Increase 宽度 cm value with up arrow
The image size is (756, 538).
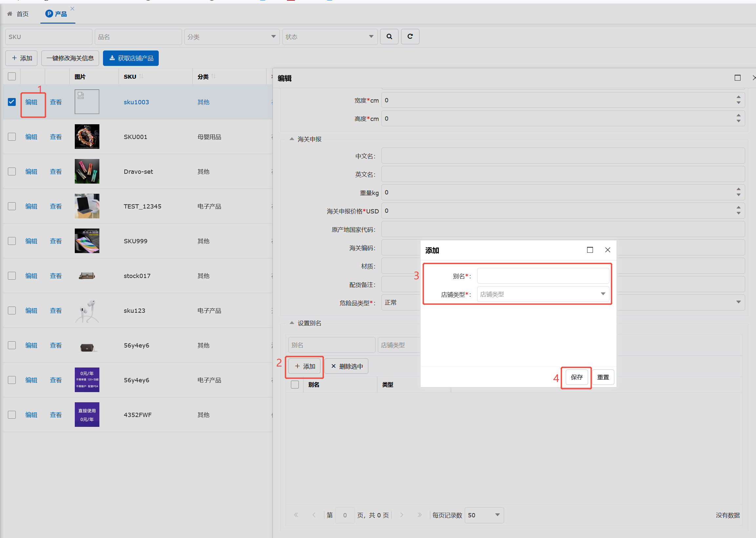(738, 97)
